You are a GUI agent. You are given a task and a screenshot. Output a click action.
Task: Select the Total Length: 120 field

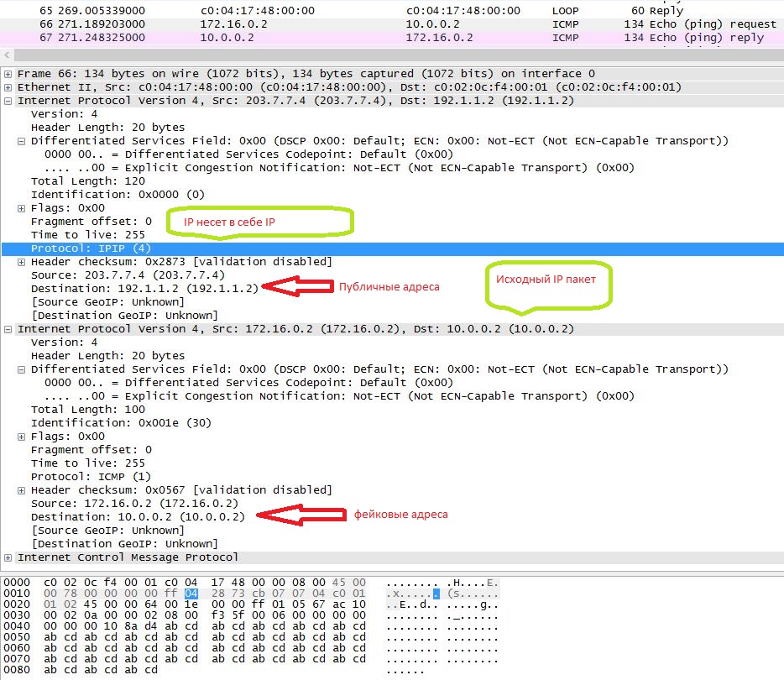(76, 181)
